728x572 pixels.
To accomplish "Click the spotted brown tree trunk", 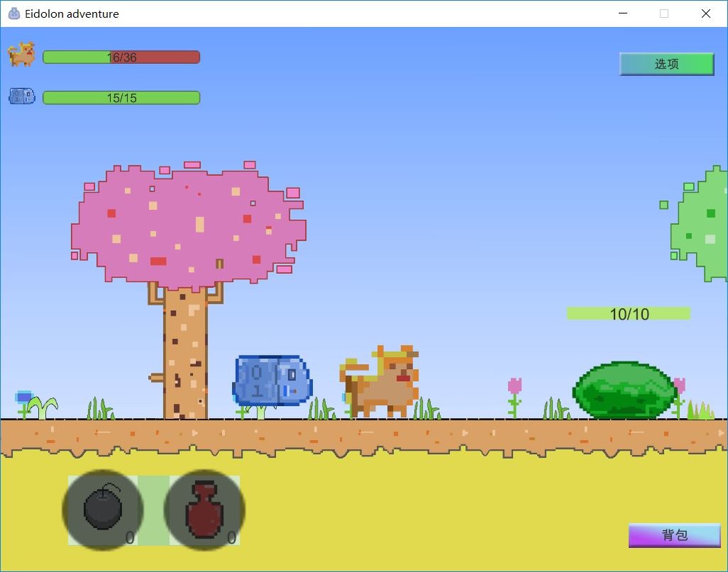I will tap(185, 355).
